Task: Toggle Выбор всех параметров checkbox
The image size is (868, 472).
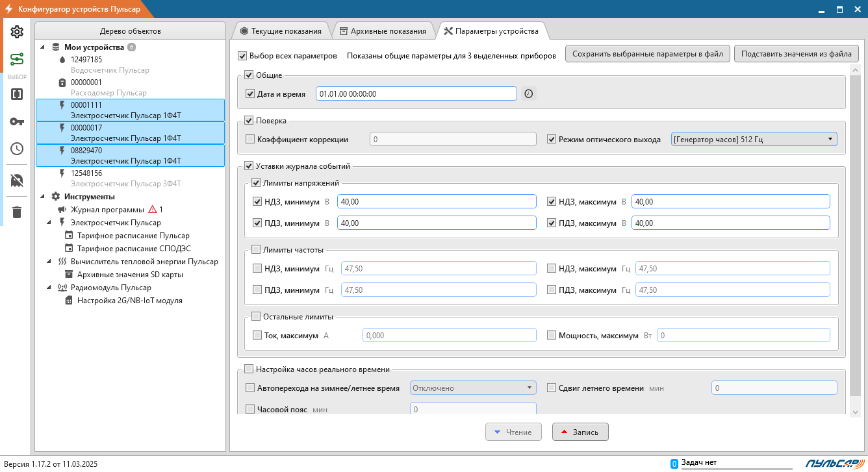Action: [x=243, y=56]
